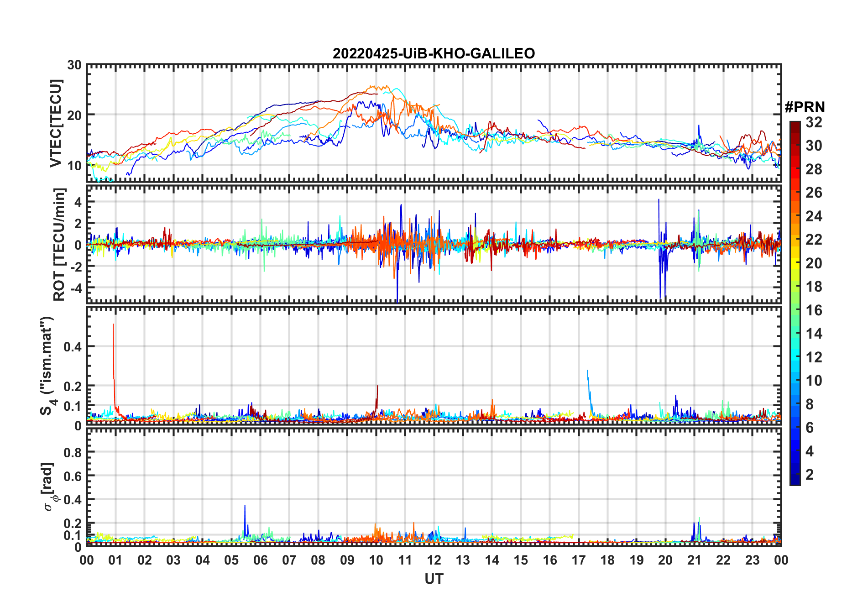This screenshot has width=868, height=607.
Task: Click the colorbar tick label 2
Action: click(x=810, y=475)
